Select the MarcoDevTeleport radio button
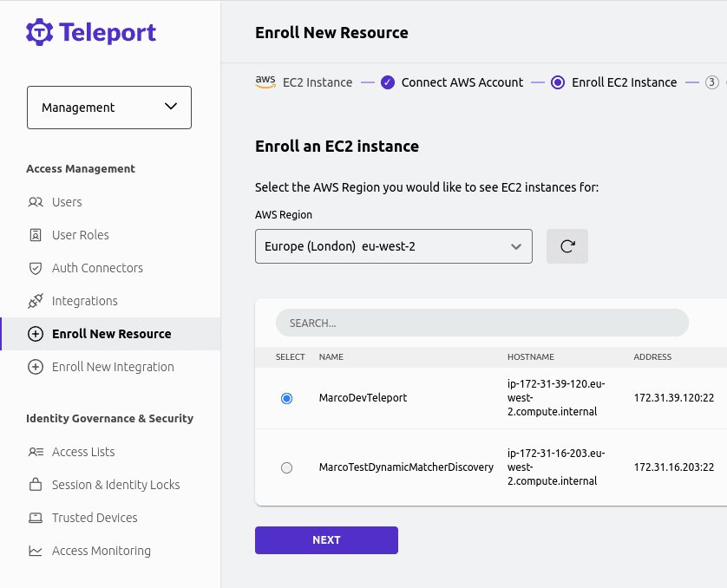The image size is (727, 588). pos(287,398)
